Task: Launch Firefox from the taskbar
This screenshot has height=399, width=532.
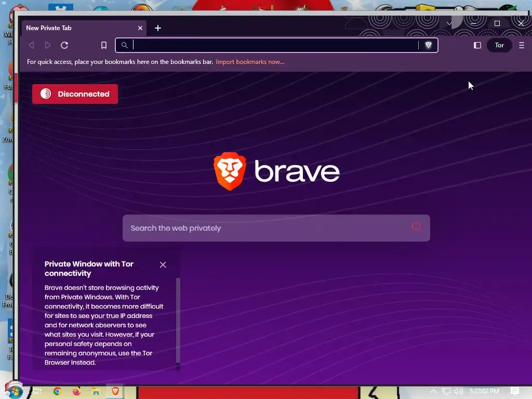Action: click(x=77, y=391)
